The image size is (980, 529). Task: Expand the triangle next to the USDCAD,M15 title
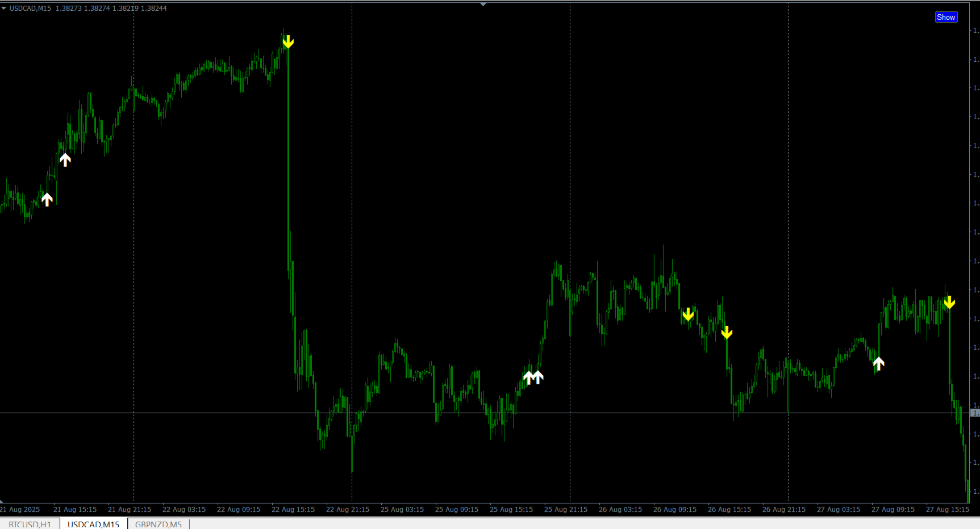point(3,9)
